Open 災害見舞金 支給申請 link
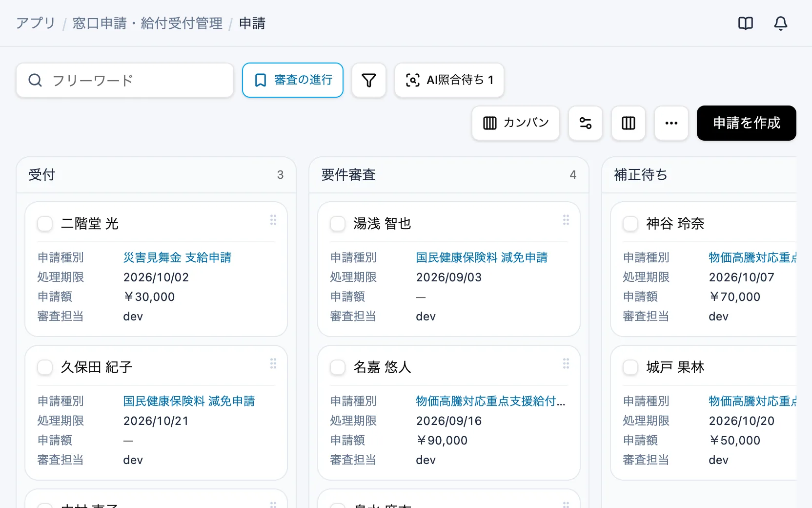Screen dimensions: 812x508 pos(177,257)
